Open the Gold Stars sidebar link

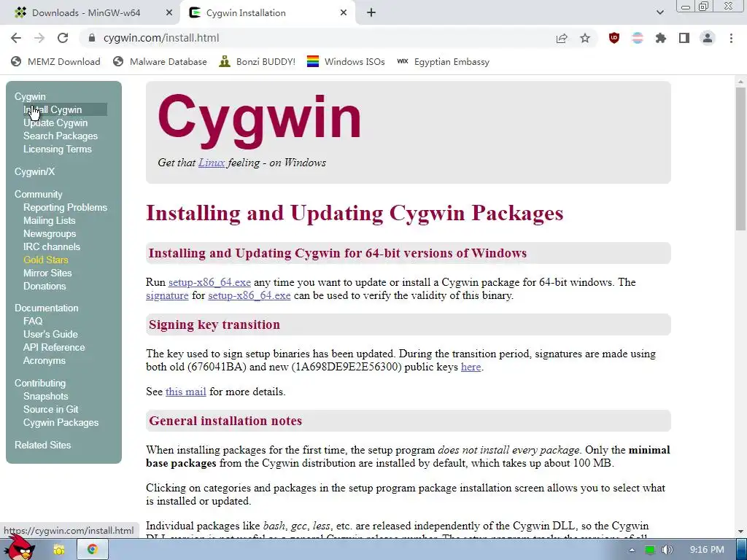(x=46, y=260)
